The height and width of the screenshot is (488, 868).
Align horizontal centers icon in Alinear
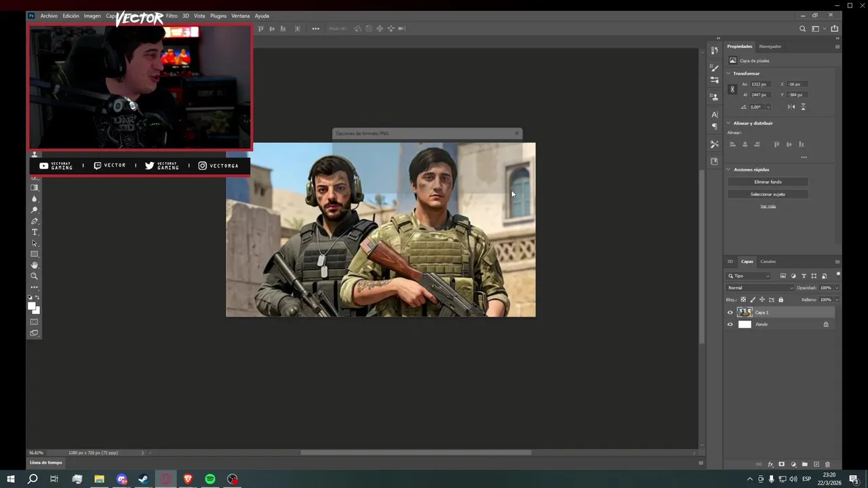click(745, 144)
